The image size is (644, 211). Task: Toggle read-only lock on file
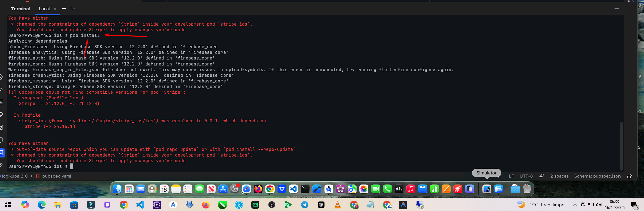[x=630, y=176]
